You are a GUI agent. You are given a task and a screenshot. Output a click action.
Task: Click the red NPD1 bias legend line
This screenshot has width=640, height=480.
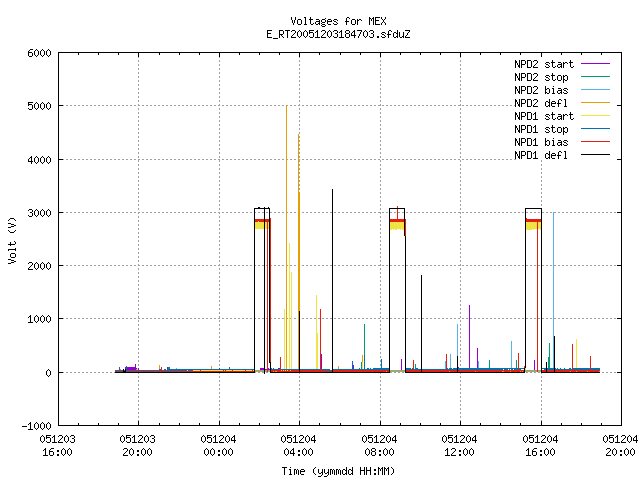(x=596, y=142)
